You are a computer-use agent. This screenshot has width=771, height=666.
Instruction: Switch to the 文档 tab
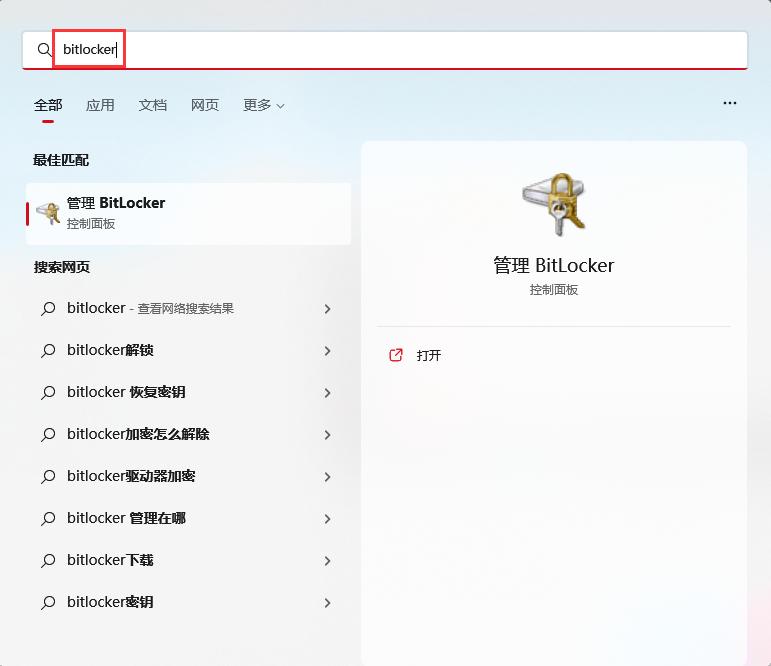[x=153, y=105]
